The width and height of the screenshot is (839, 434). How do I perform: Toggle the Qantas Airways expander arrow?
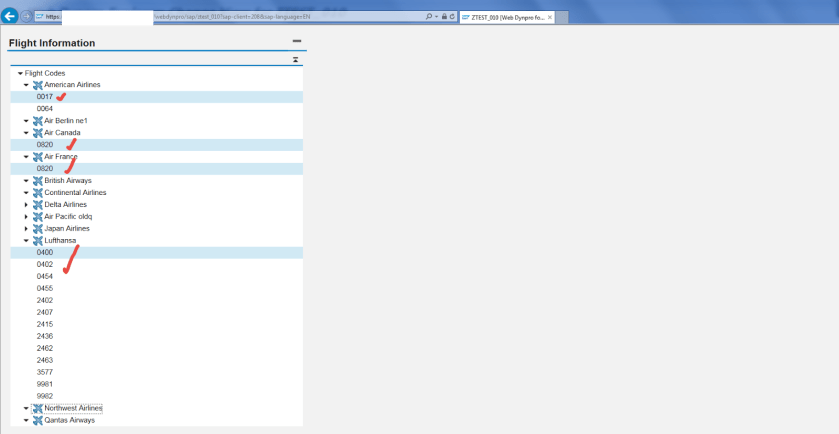pyautogui.click(x=26, y=421)
